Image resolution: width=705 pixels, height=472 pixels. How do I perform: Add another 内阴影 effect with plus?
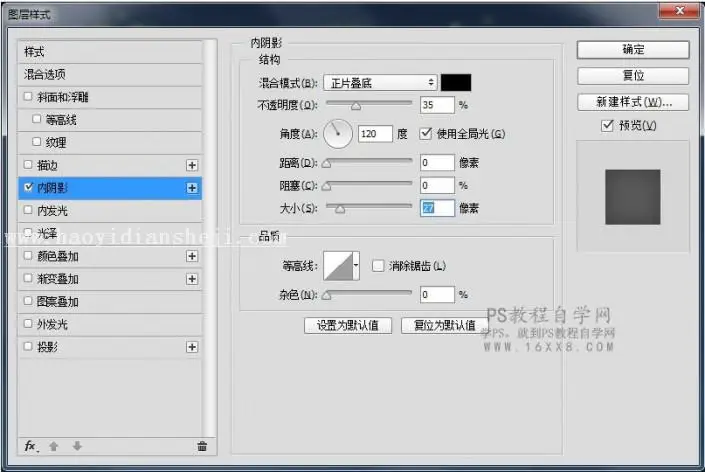[192, 187]
